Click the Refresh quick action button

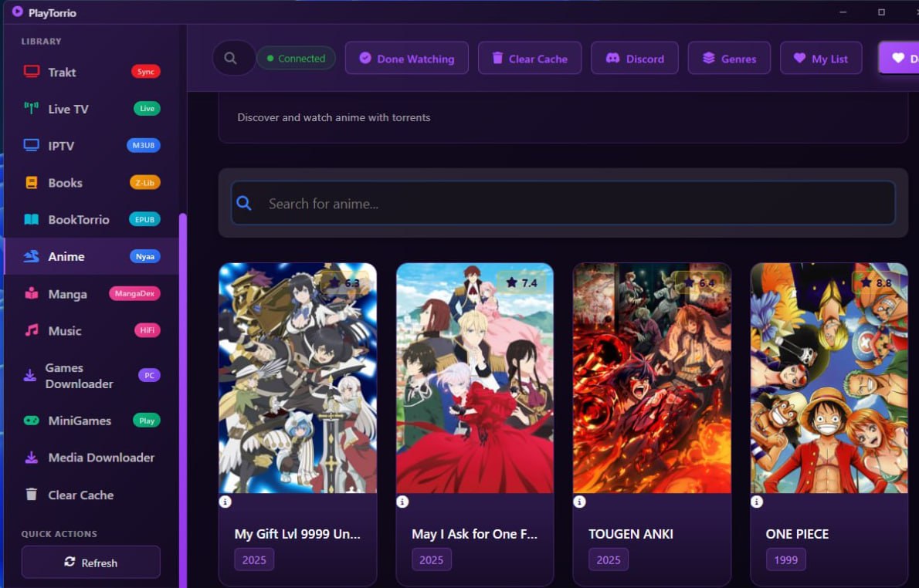click(x=91, y=563)
